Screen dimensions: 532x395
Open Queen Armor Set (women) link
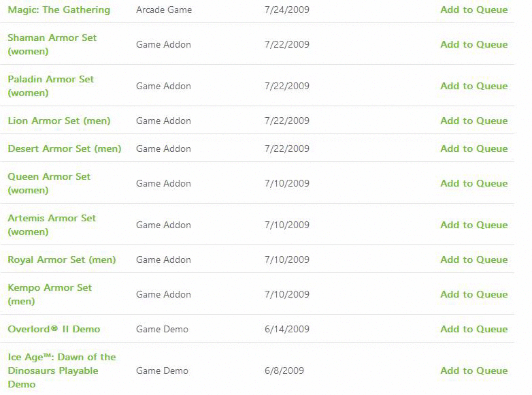click(49, 183)
